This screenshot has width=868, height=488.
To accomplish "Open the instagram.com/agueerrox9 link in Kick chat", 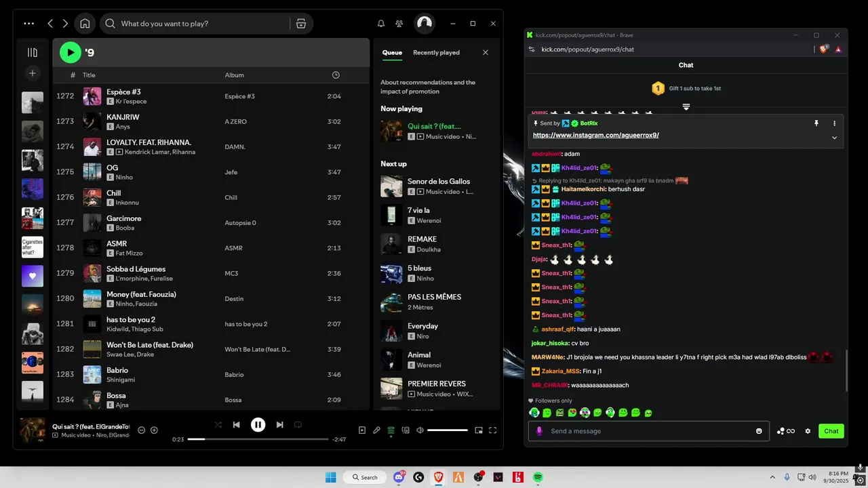I will tap(596, 136).
